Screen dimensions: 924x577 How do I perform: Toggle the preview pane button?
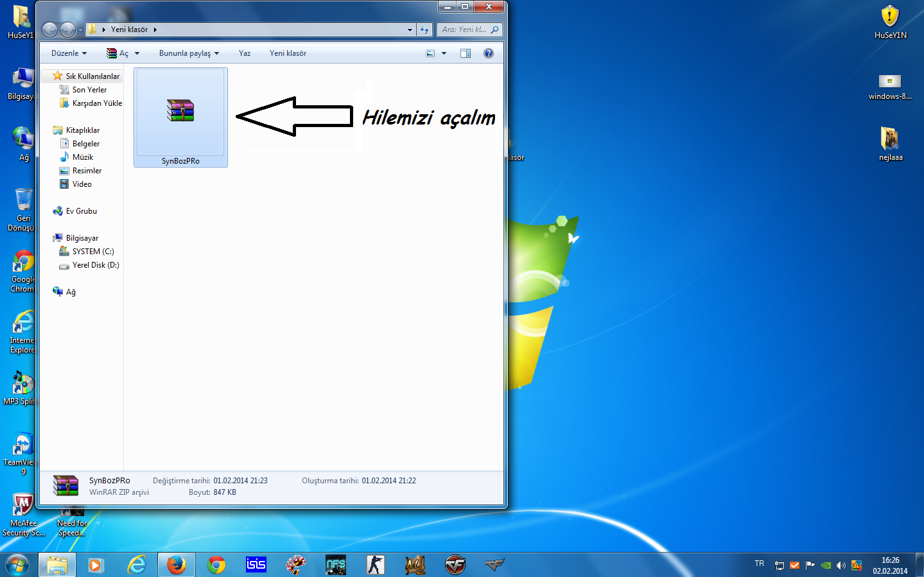click(466, 53)
